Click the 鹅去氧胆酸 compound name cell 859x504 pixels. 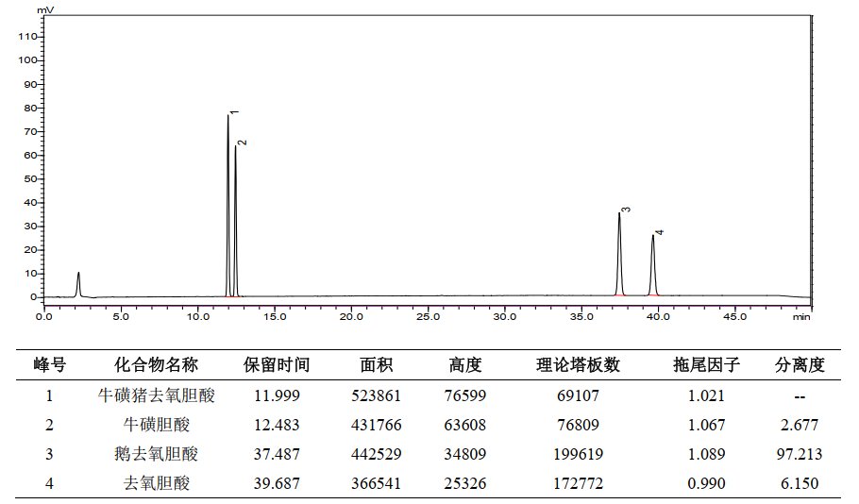pyautogui.click(x=157, y=454)
